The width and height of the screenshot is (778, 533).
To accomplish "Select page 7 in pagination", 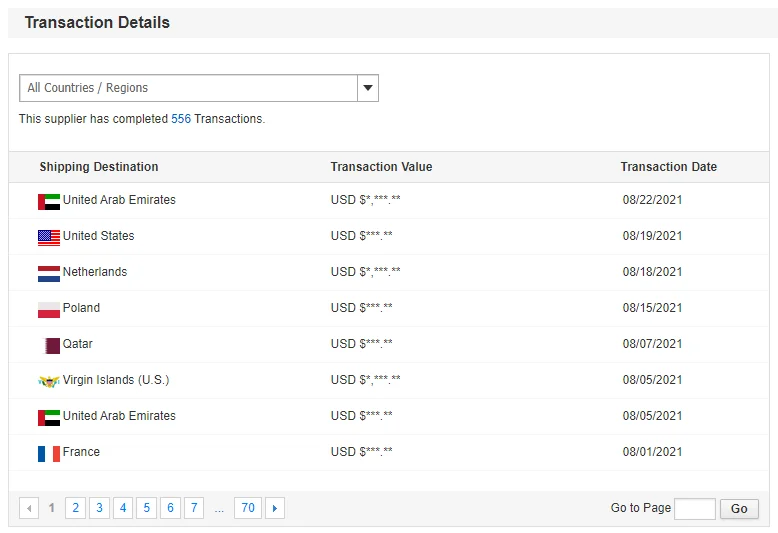I will click(194, 508).
